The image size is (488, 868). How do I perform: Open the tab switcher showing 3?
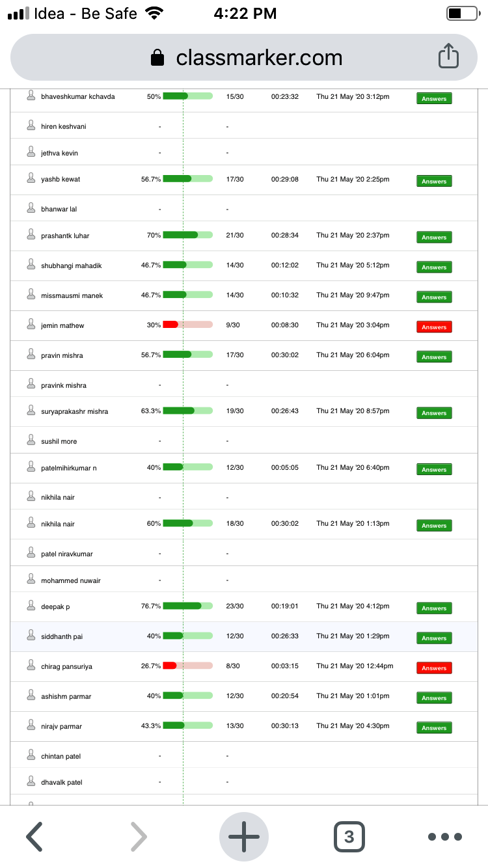(x=349, y=837)
